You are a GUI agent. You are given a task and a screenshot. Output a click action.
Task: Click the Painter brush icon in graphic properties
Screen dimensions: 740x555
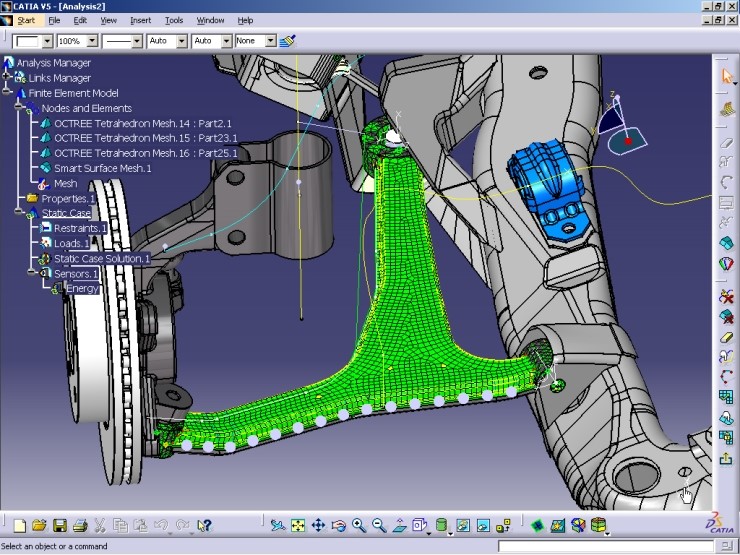pyautogui.click(x=288, y=41)
